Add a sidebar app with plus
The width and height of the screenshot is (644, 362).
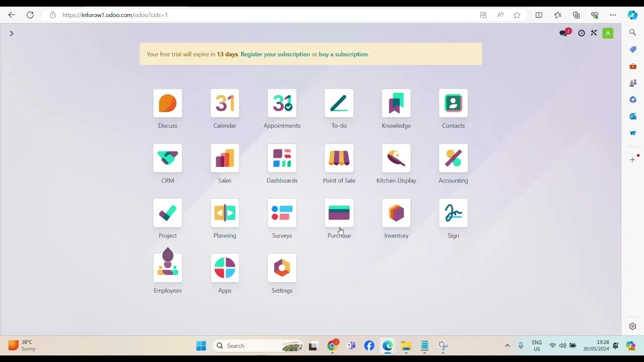632,160
